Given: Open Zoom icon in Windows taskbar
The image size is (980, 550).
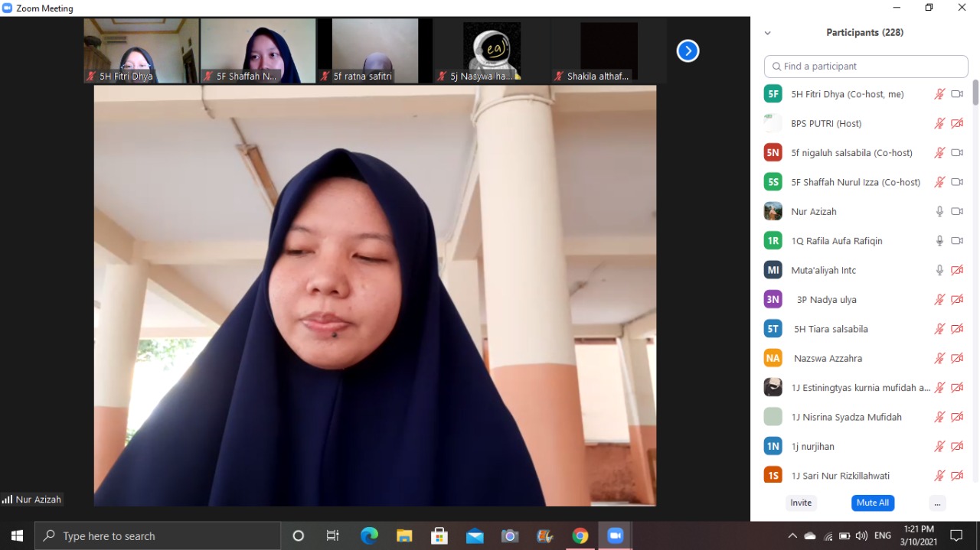Looking at the screenshot, I should (615, 536).
